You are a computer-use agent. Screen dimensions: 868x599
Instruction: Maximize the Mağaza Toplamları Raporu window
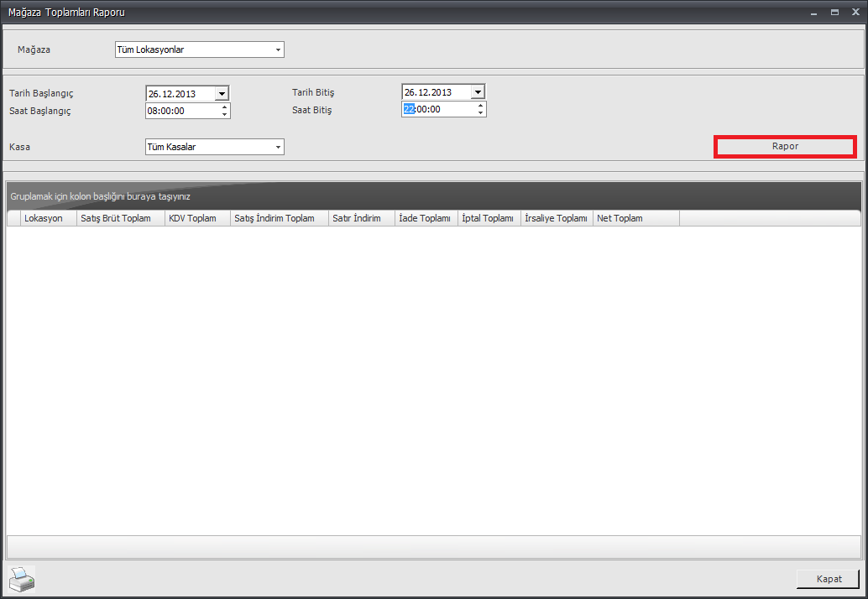[834, 13]
